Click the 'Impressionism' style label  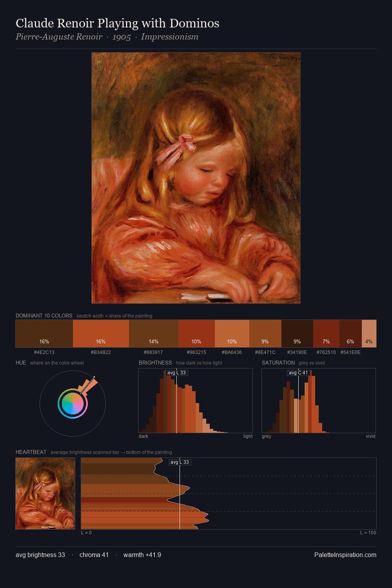click(x=170, y=37)
